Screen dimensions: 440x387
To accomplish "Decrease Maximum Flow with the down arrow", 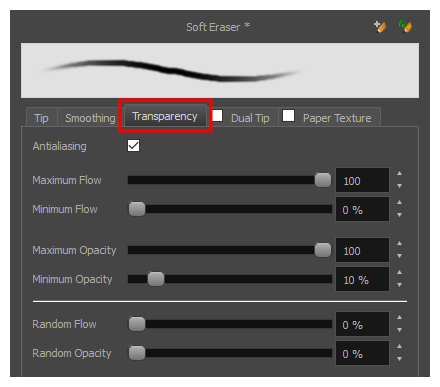I will point(399,186).
